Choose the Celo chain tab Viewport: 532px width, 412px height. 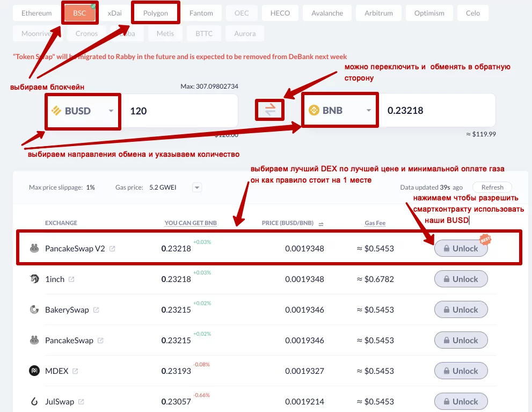472,13
